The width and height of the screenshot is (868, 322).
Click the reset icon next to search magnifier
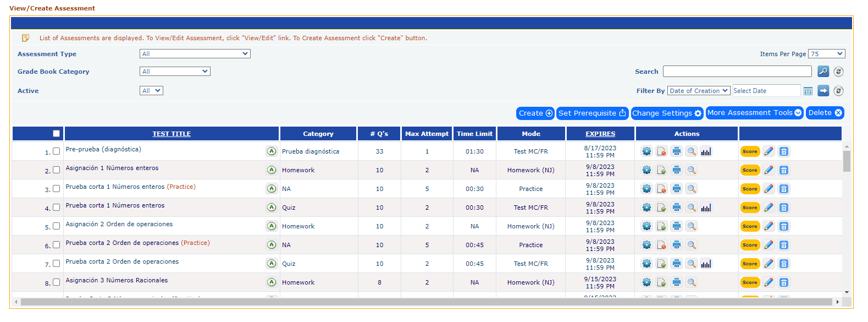click(838, 72)
